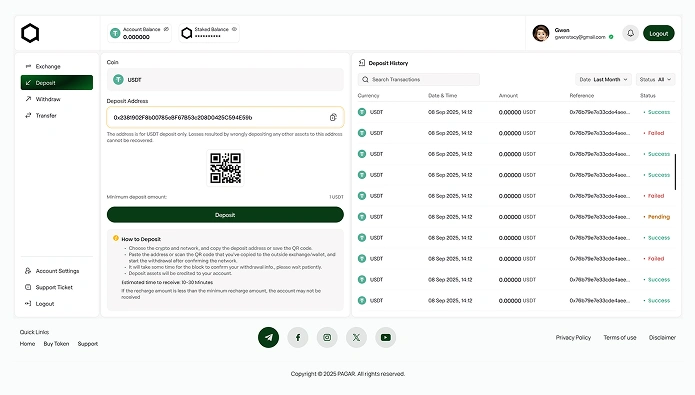The width and height of the screenshot is (695, 395).
Task: Open the Exchange menu item
Action: (x=57, y=66)
